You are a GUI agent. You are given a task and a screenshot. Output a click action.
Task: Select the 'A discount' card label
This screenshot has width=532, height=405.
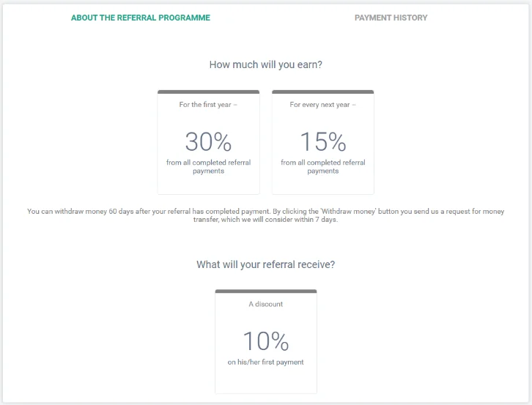point(265,304)
